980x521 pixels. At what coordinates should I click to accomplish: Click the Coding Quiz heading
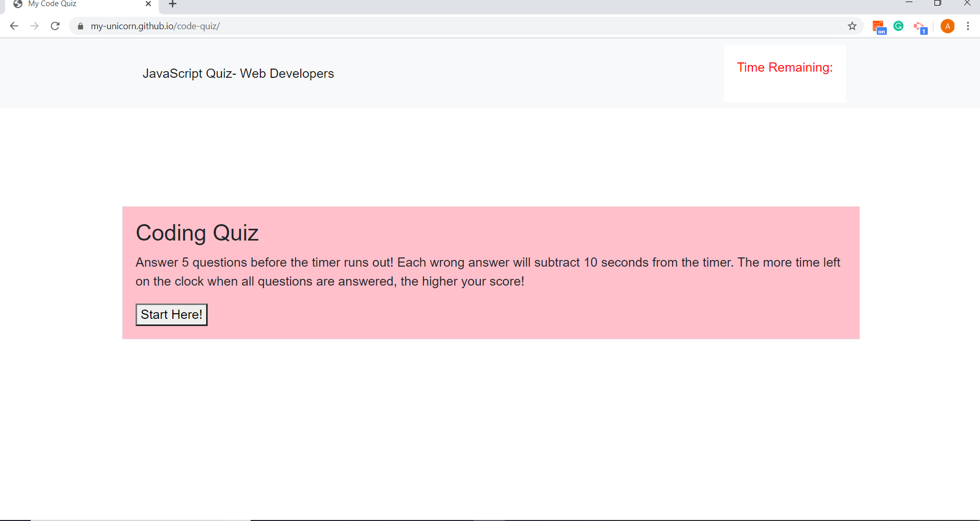[197, 233]
